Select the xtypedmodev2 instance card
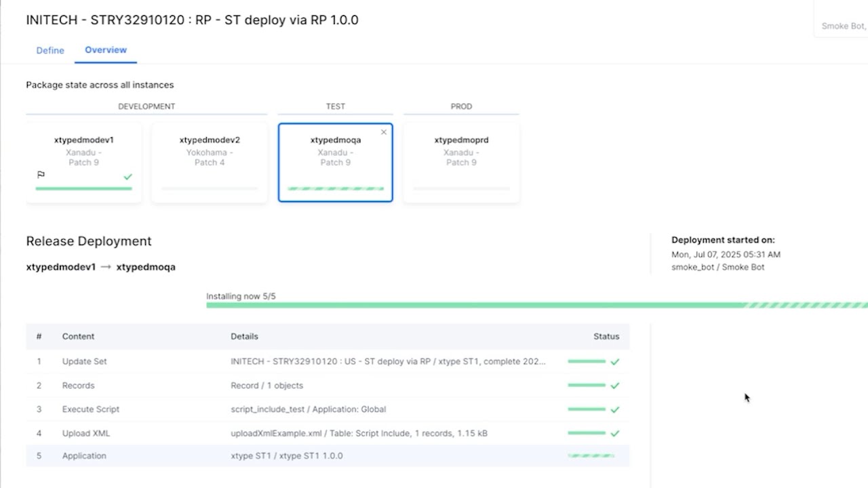The image size is (868, 488). pyautogui.click(x=210, y=161)
